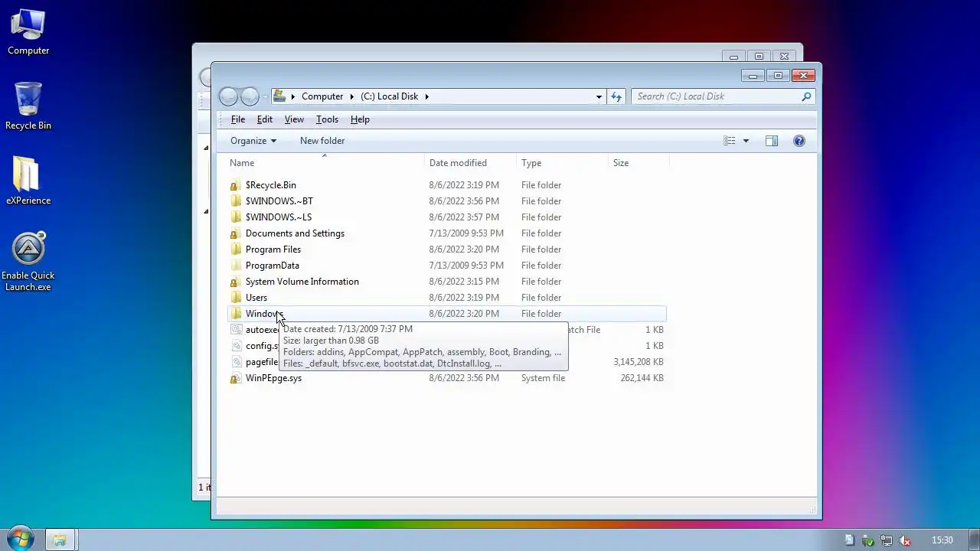Select the Program Files folder icon
Image resolution: width=980 pixels, height=551 pixels.
point(236,249)
